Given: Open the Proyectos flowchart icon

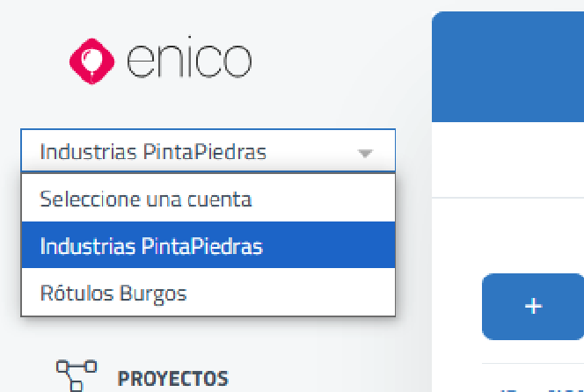Looking at the screenshot, I should [77, 375].
